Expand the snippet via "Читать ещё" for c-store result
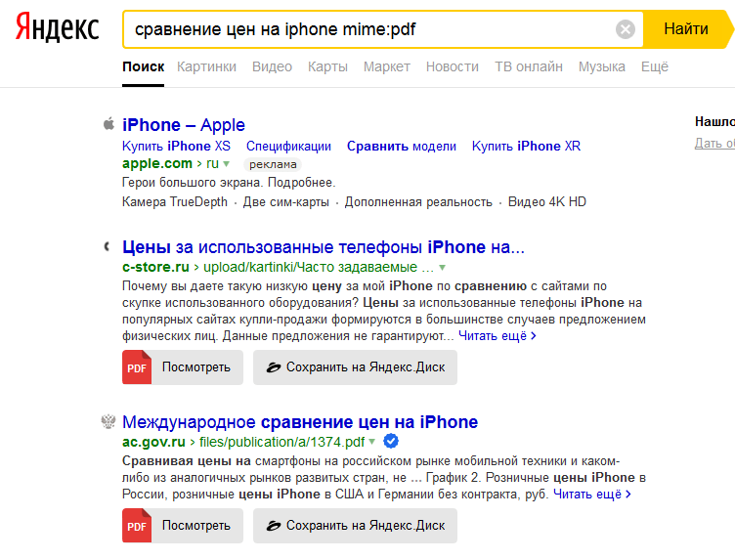735x560 pixels. (498, 336)
